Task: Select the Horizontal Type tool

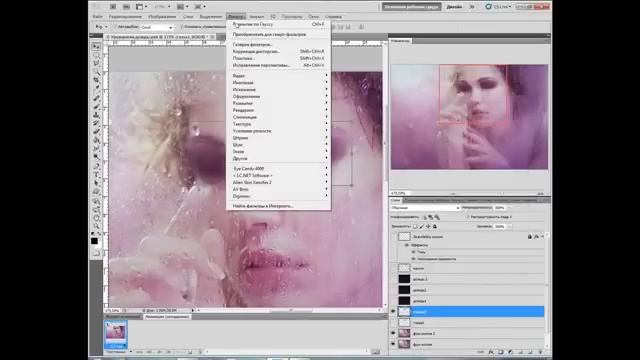Action: pos(96,175)
